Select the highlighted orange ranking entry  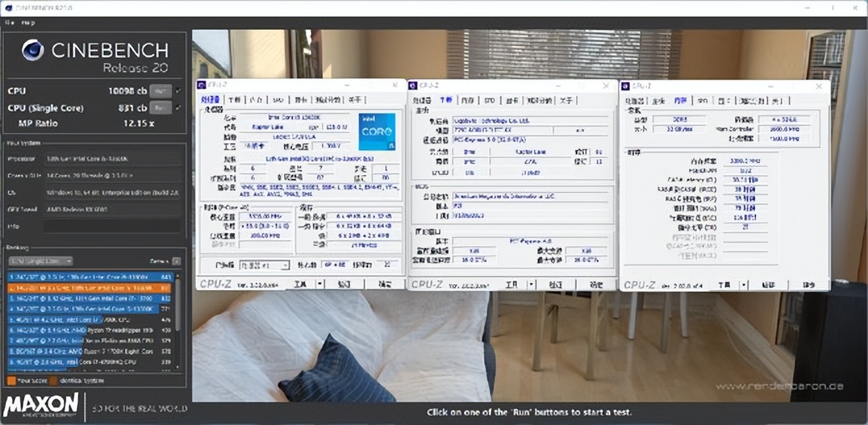coord(89,288)
